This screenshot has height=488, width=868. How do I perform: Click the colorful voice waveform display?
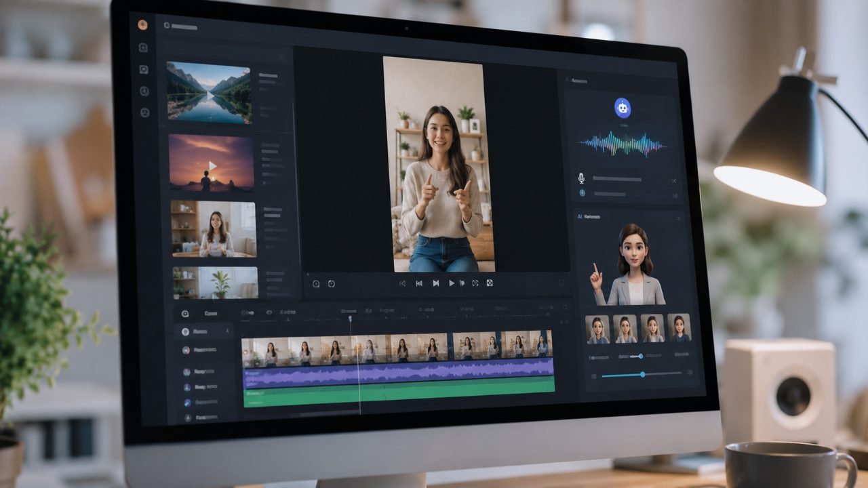[x=623, y=144]
